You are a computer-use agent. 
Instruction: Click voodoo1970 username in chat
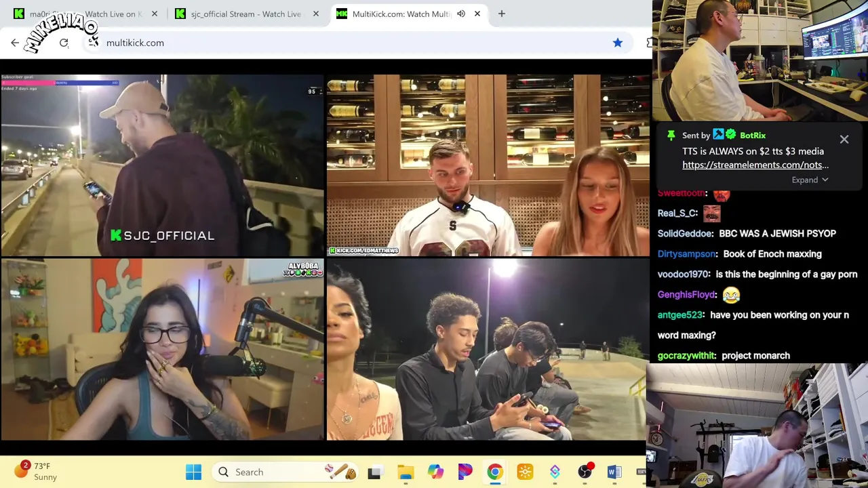coord(683,274)
